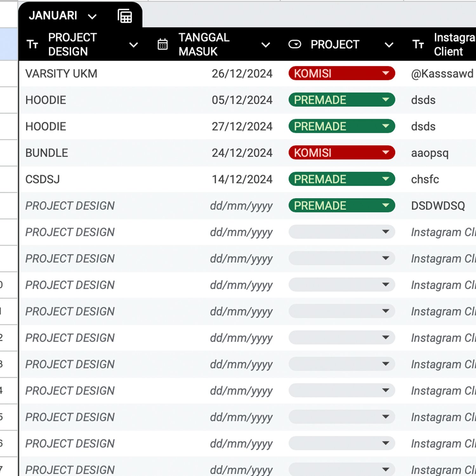
Task: Open the PROJECT DESIGN column options chevron
Action: point(134,45)
